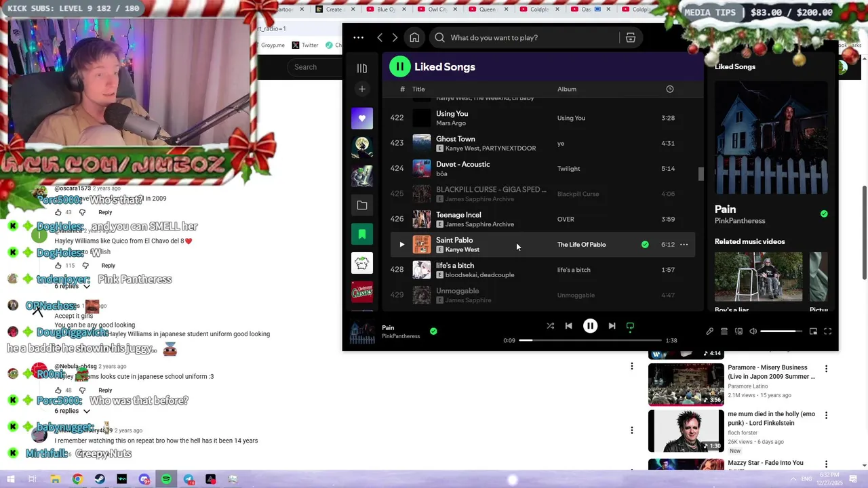Open menu for the Nebula comment
Viewport: 868px width, 488px height.
[x=631, y=367]
